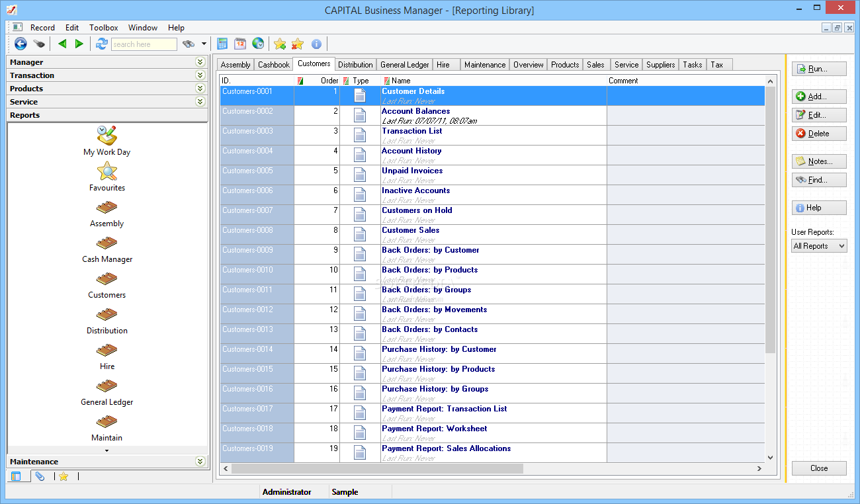Open the Calendar toolbar icon

click(x=240, y=44)
